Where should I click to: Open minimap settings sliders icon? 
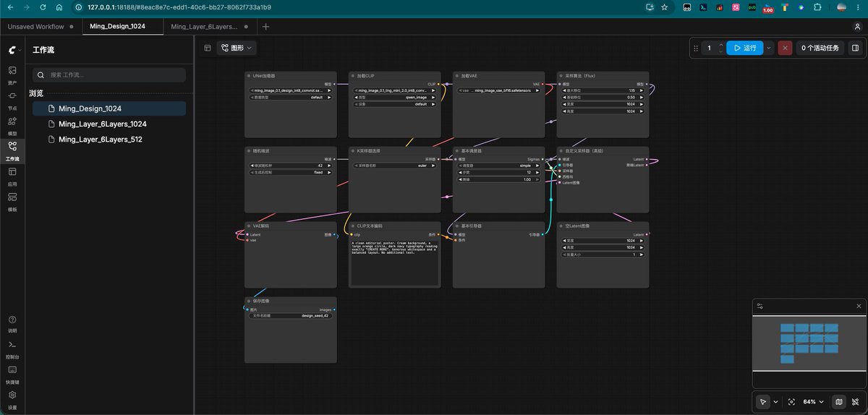pyautogui.click(x=759, y=306)
